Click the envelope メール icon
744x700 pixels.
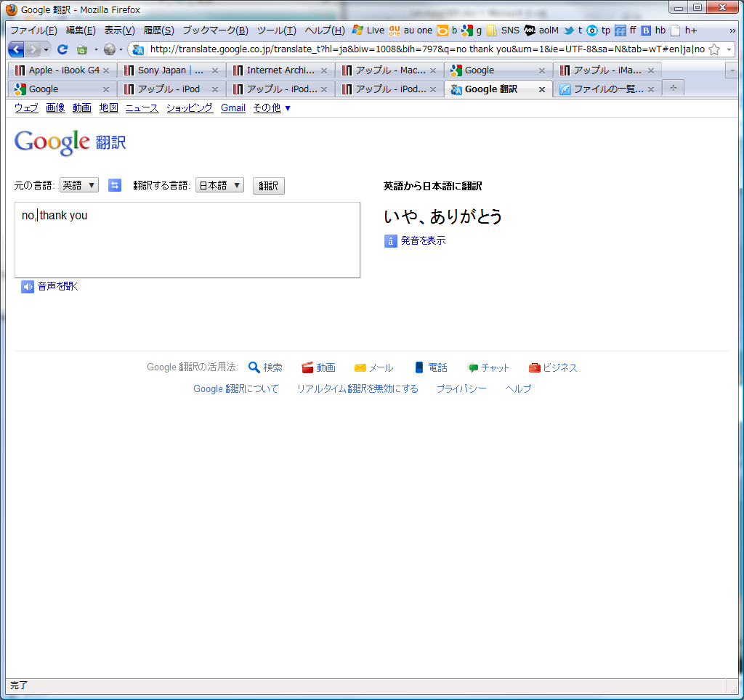pos(360,367)
